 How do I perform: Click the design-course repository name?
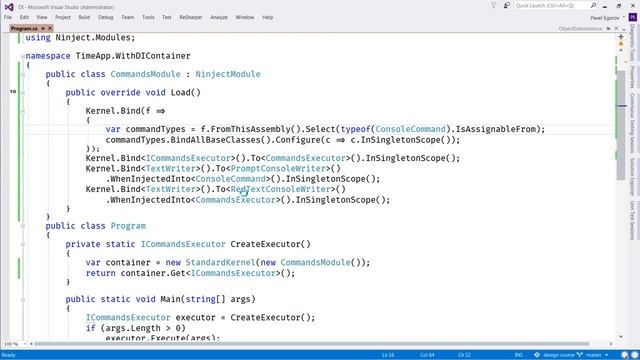559,355
